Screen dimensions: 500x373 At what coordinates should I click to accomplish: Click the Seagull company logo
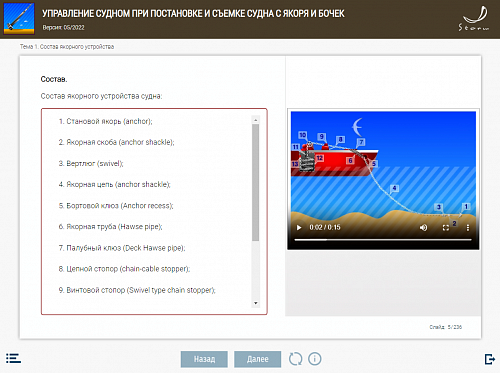[474, 19]
